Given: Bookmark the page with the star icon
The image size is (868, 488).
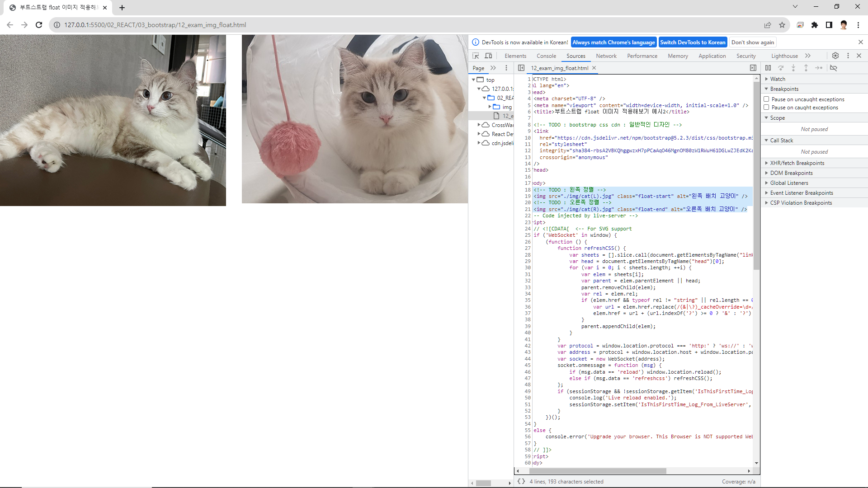Looking at the screenshot, I should [x=782, y=25].
